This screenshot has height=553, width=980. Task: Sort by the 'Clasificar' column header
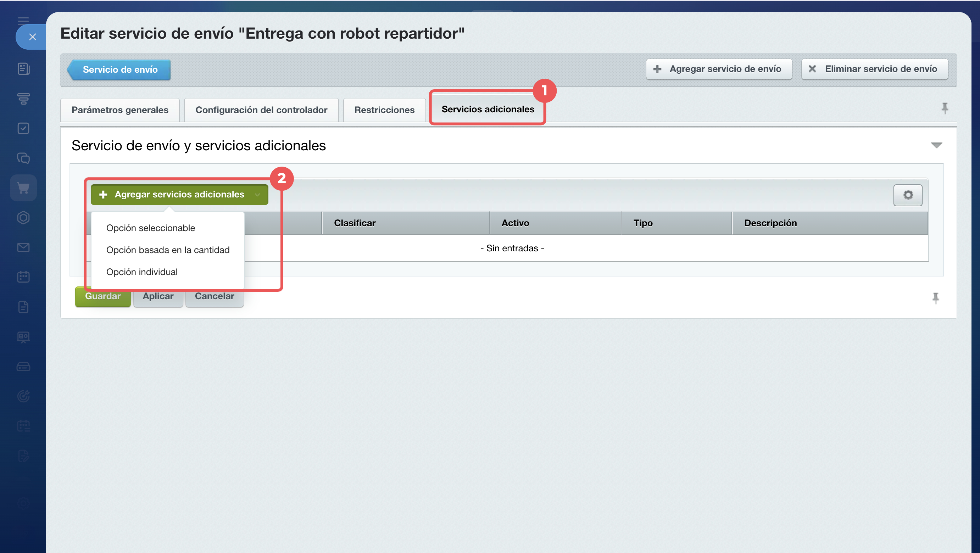pos(406,223)
